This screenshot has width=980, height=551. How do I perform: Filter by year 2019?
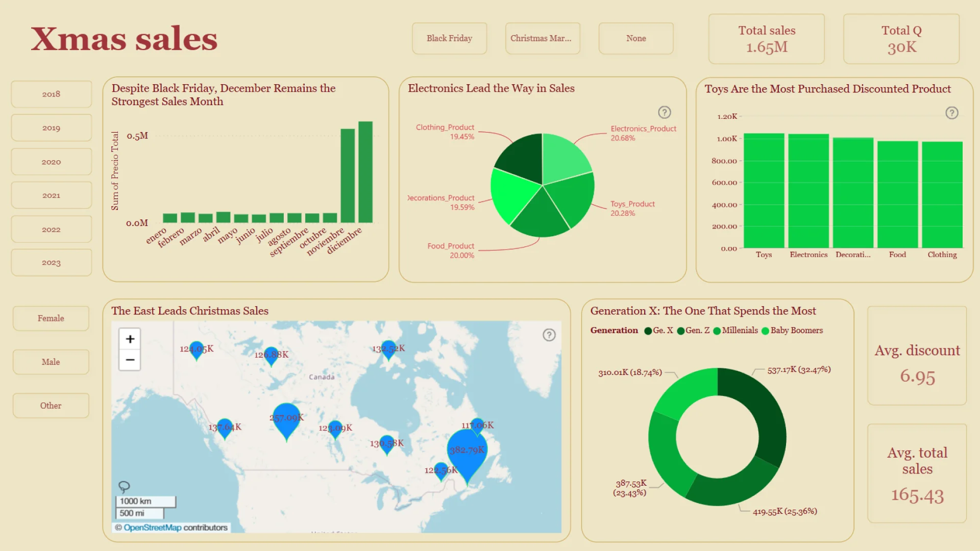(52, 128)
